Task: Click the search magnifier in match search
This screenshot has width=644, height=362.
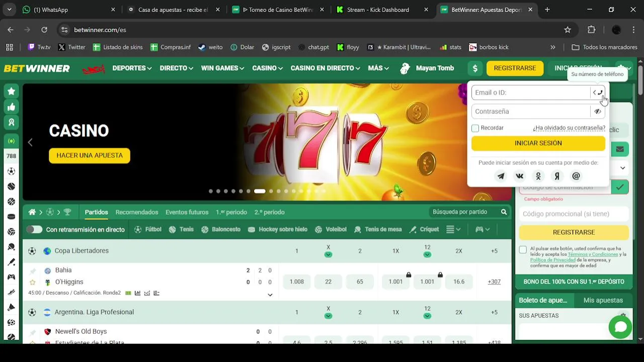Action: point(504,212)
